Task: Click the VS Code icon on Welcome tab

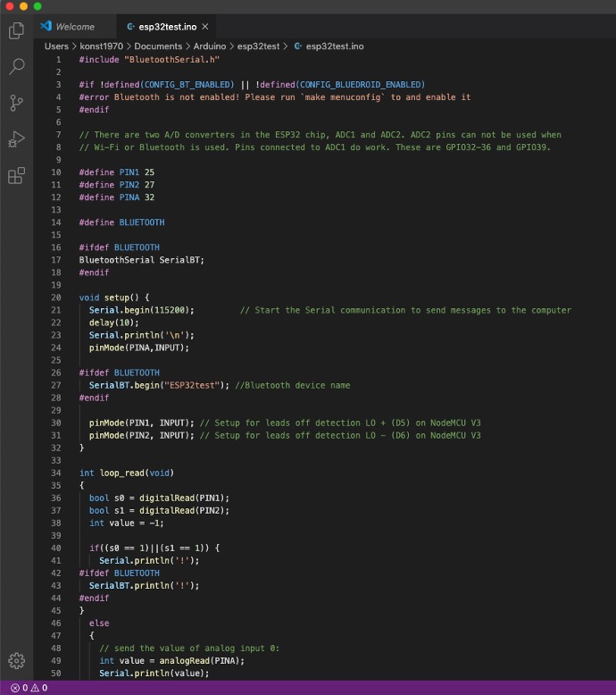Action: (46, 26)
